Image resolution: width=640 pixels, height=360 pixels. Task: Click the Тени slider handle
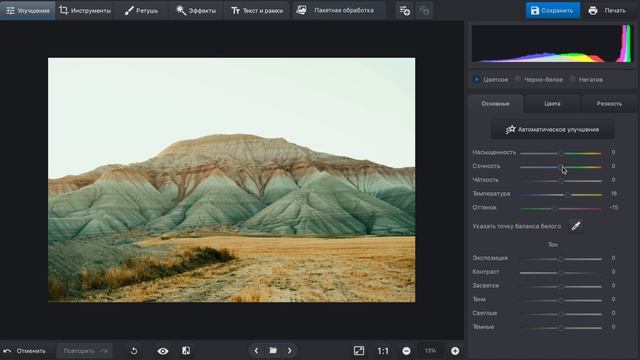tap(561, 300)
